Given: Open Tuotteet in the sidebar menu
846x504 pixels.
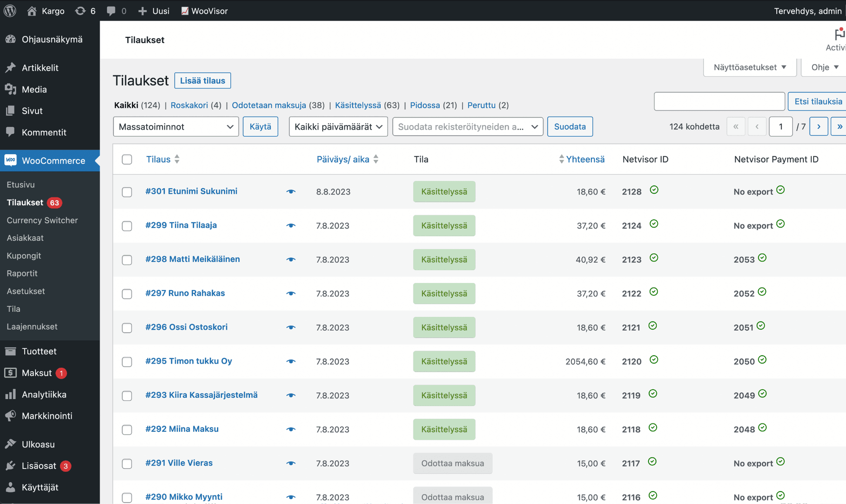Looking at the screenshot, I should click(x=39, y=351).
